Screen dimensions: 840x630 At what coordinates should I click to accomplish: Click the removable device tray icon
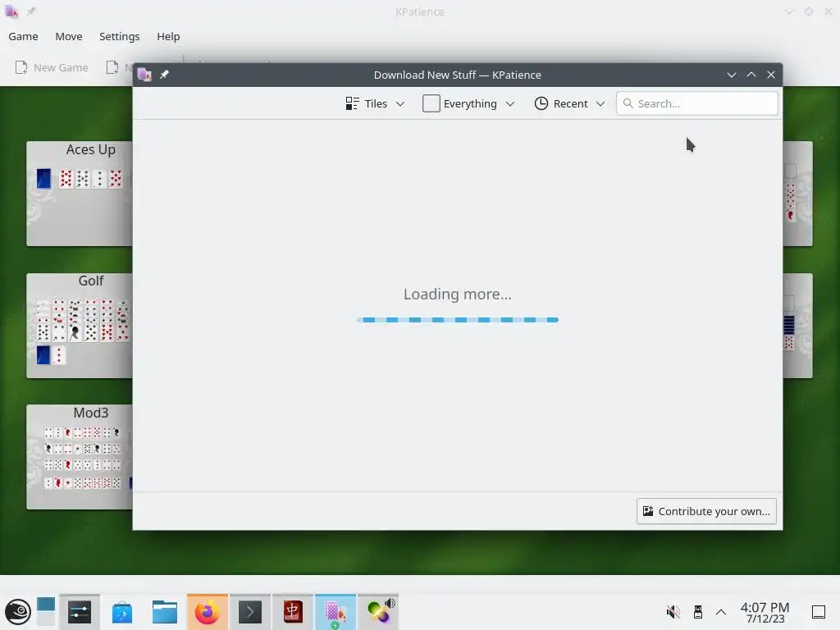click(697, 612)
